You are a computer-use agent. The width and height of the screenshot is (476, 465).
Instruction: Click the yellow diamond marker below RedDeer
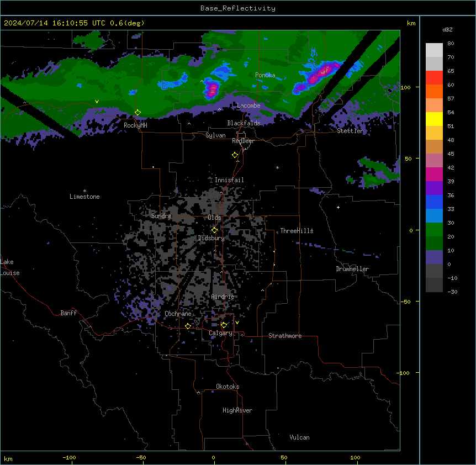(x=235, y=155)
